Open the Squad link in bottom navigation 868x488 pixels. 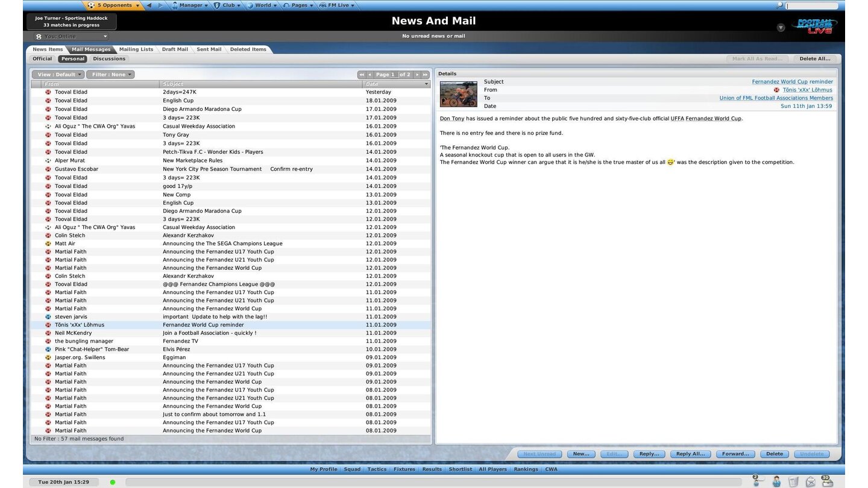(x=352, y=469)
